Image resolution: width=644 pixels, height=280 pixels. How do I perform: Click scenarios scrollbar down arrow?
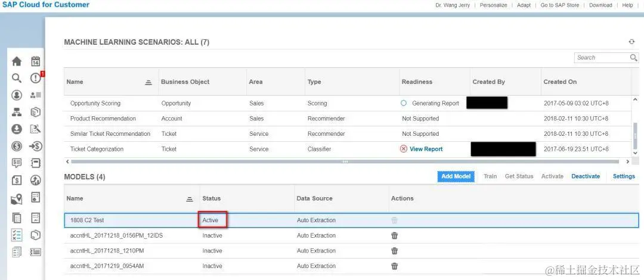[x=635, y=153]
